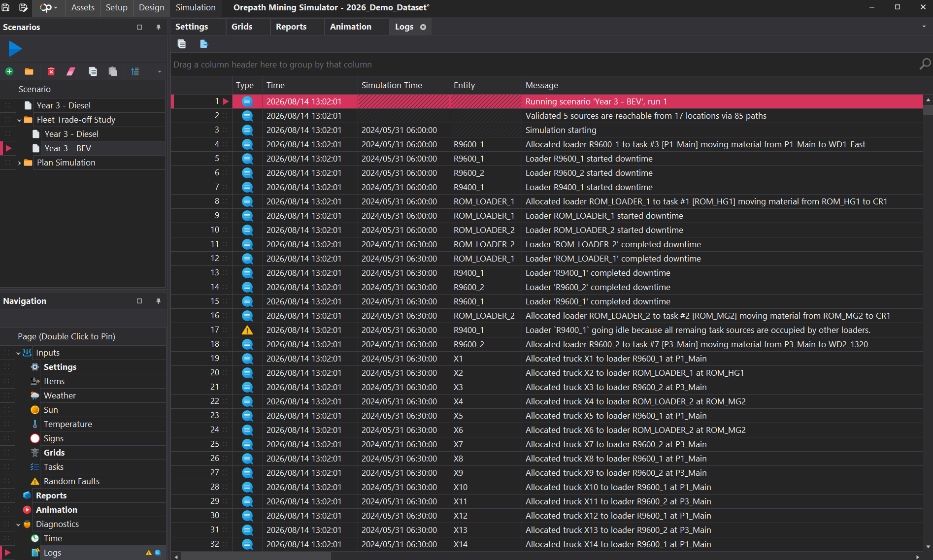The image size is (933, 560).
Task: Click the paste clipboard icon in Scenarios toolbar
Action: pos(113,71)
